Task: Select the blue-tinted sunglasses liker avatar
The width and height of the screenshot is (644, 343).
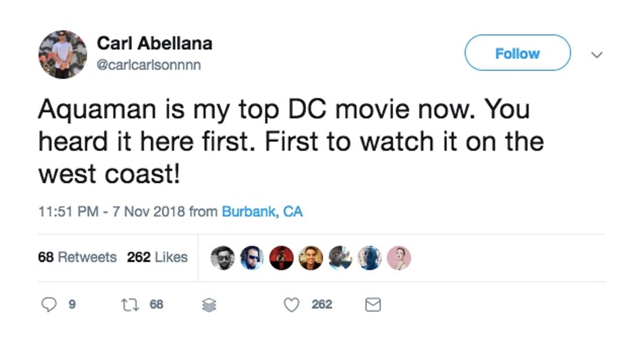Action: pos(252,258)
